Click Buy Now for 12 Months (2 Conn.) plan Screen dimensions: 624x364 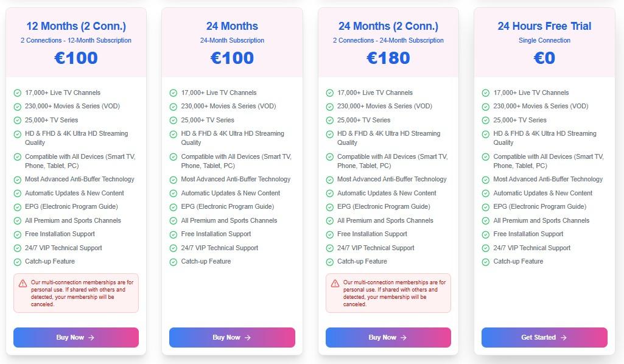point(75,337)
